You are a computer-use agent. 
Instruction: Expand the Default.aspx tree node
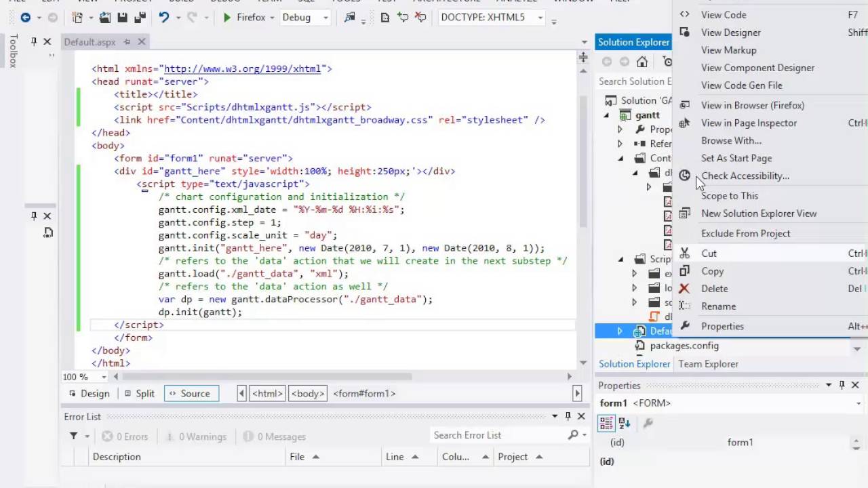[620, 331]
